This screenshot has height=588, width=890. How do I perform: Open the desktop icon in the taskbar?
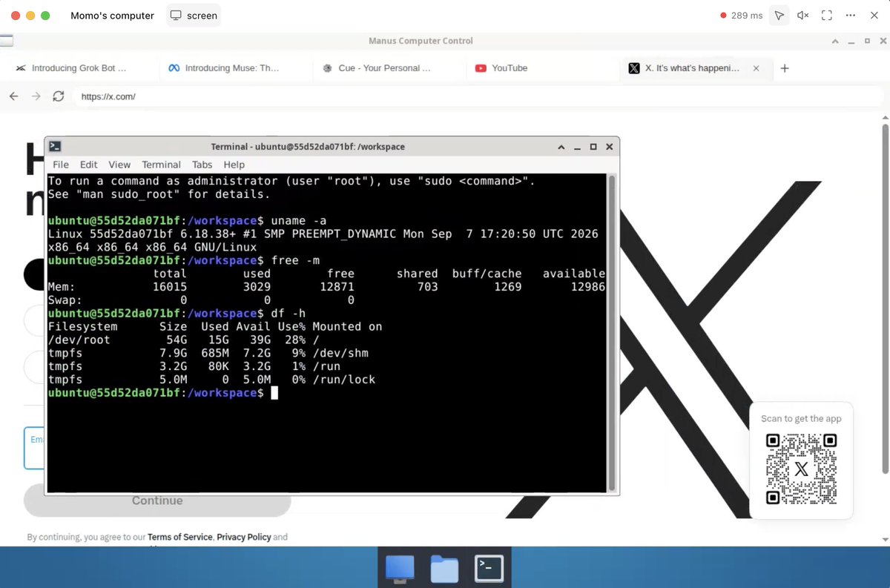point(400,569)
